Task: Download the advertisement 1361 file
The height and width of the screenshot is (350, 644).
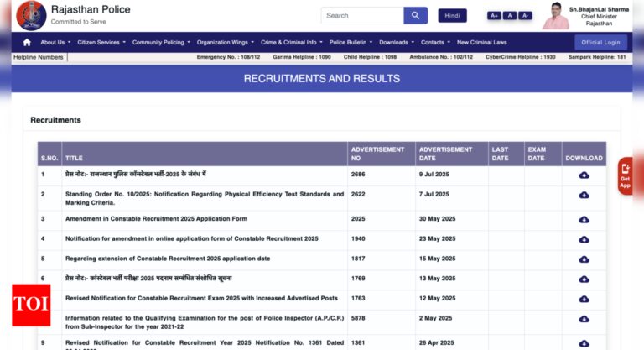Action: pyautogui.click(x=584, y=343)
